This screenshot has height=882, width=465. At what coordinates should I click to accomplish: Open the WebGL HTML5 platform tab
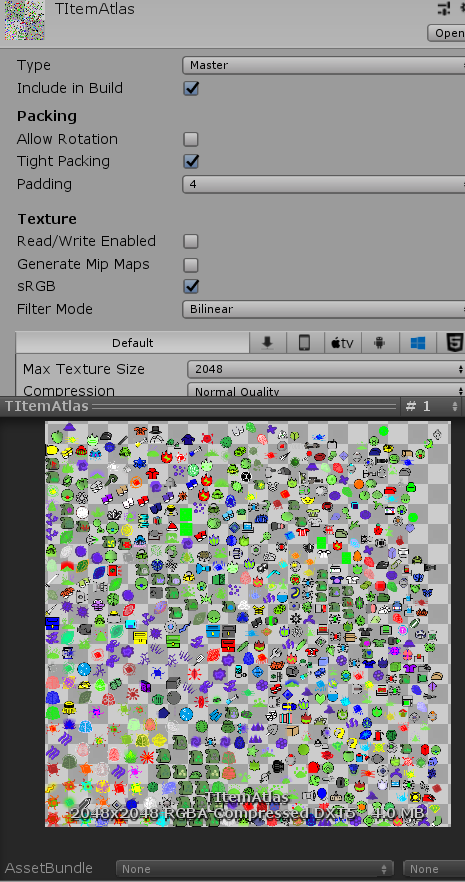[452, 343]
